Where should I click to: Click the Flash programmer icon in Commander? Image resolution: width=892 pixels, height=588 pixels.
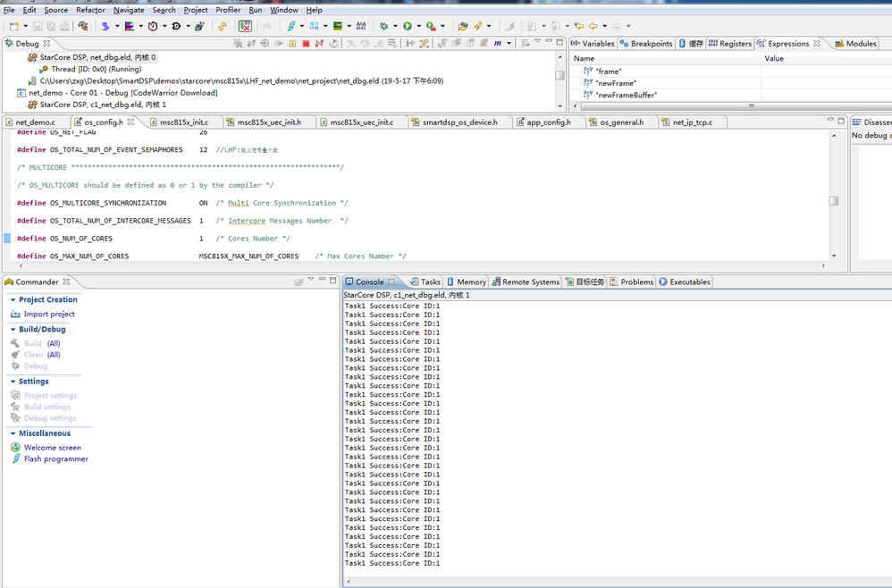point(15,459)
